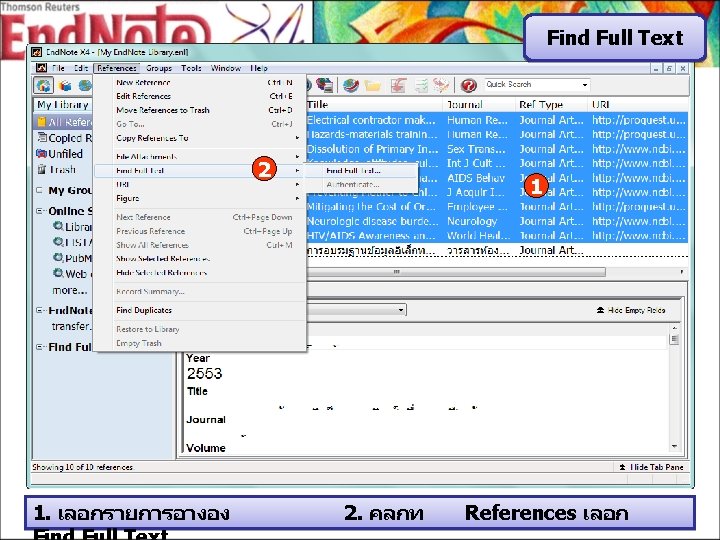720x540 pixels.
Task: Select the LISTA online search entry
Action: (73, 242)
